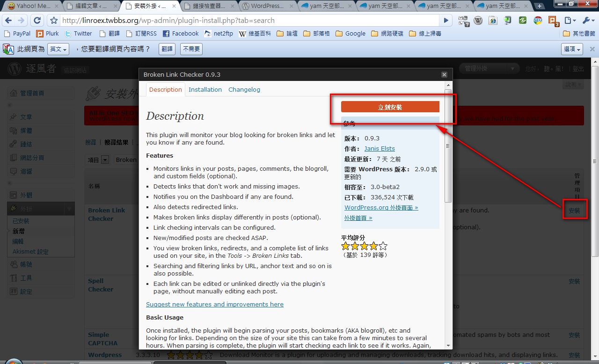Switch to the 鏈接檢查器 browser tab
The width and height of the screenshot is (599, 364).
tap(208, 6)
